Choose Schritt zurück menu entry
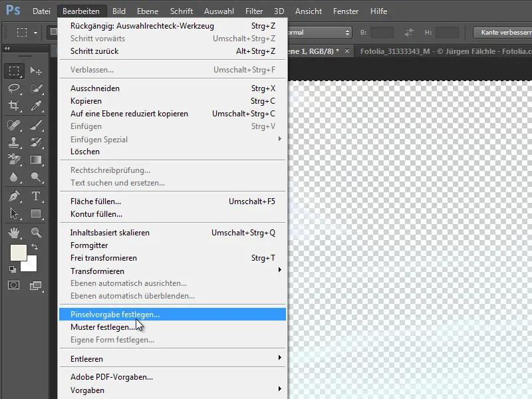The image size is (532, 399). pyautogui.click(x=173, y=51)
